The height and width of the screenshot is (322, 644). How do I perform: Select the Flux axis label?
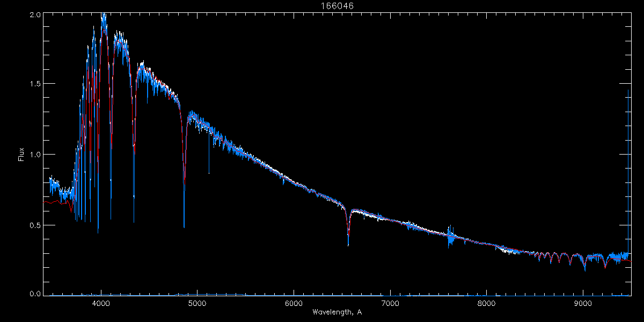(x=21, y=154)
